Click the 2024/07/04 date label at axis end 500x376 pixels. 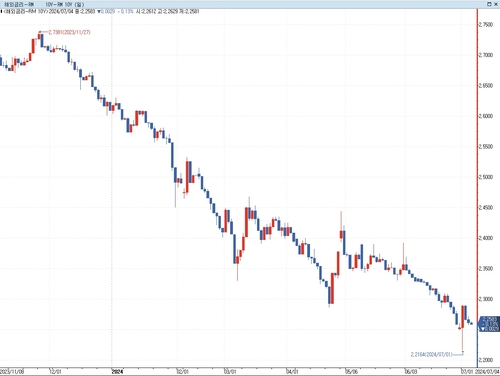point(487,372)
